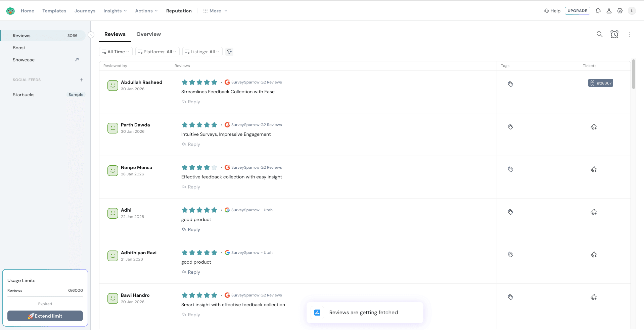Screen dimensions: 644x330
Task: Open Help link in top bar
Action: pyautogui.click(x=552, y=11)
